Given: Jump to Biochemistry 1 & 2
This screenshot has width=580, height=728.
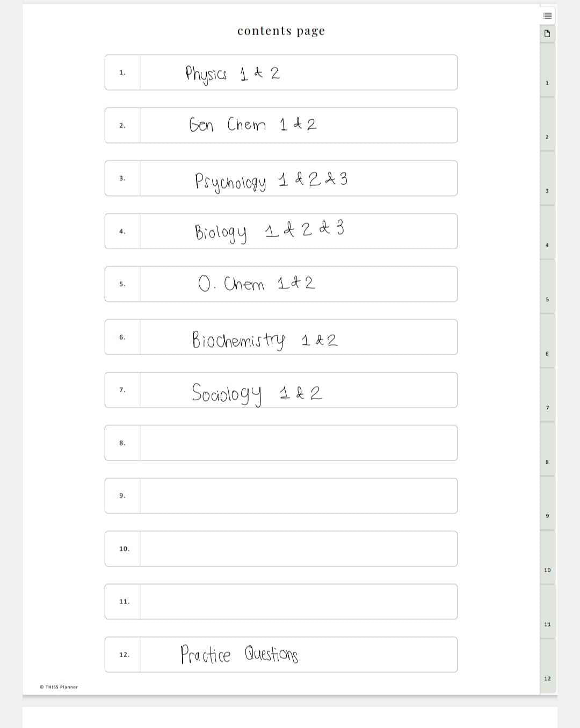Looking at the screenshot, I should pos(298,337).
